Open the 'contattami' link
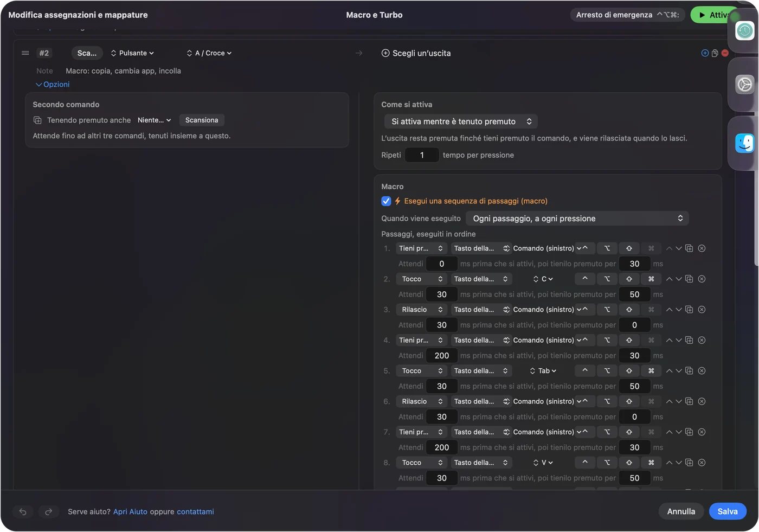This screenshot has height=532, width=759. 195,512
